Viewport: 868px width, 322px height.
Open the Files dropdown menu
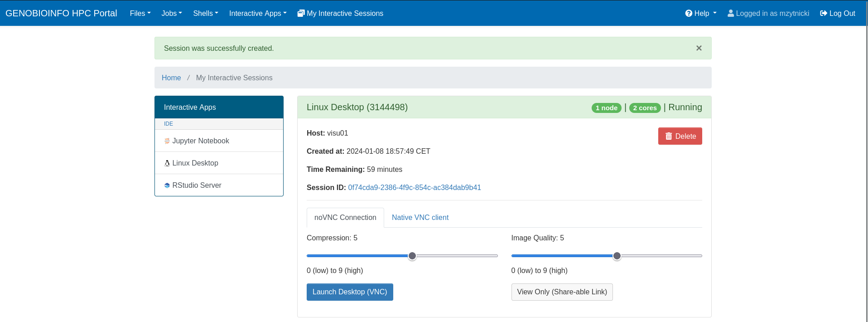pyautogui.click(x=140, y=14)
